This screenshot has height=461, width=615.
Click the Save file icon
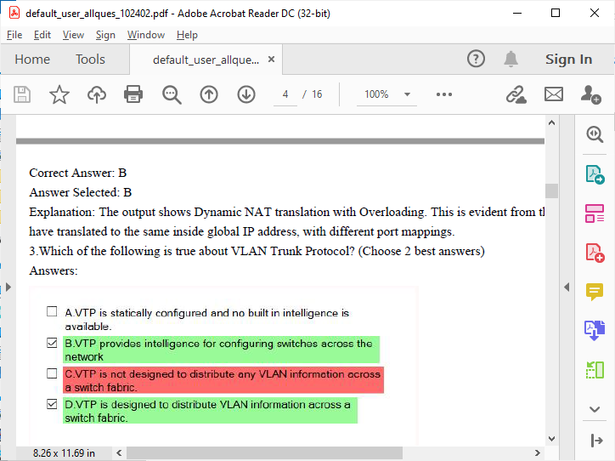22,95
